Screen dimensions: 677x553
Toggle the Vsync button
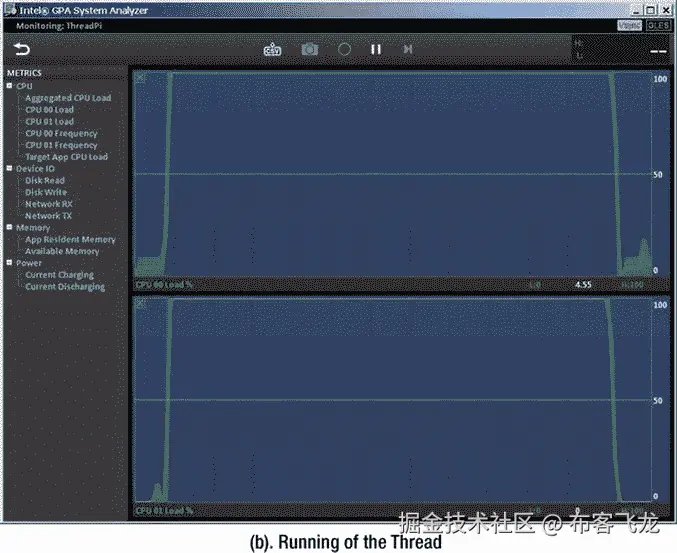[x=630, y=25]
